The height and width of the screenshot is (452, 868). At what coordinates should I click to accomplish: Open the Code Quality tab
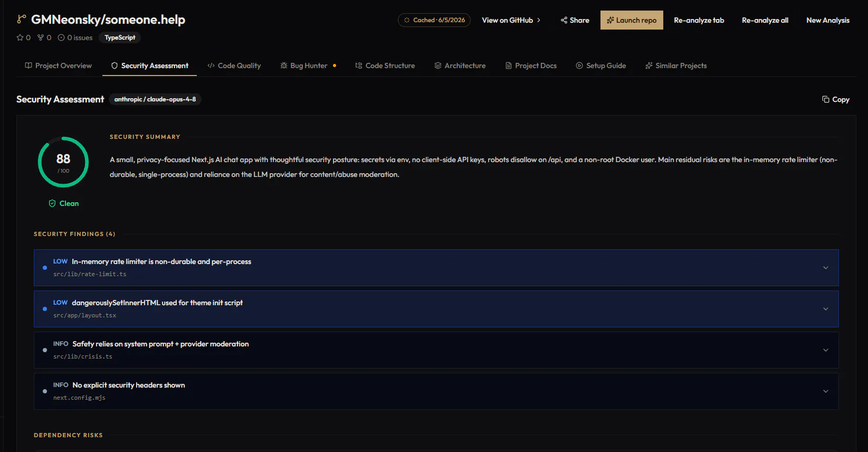pos(234,65)
